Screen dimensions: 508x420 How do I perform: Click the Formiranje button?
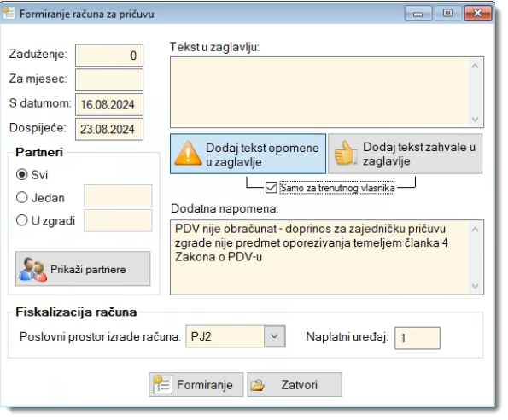(x=196, y=385)
